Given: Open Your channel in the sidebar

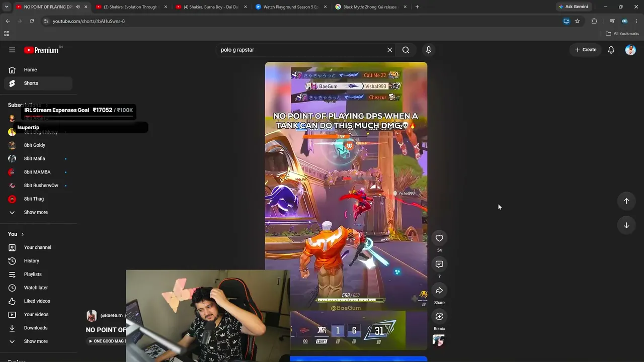Looking at the screenshot, I should click(38, 247).
